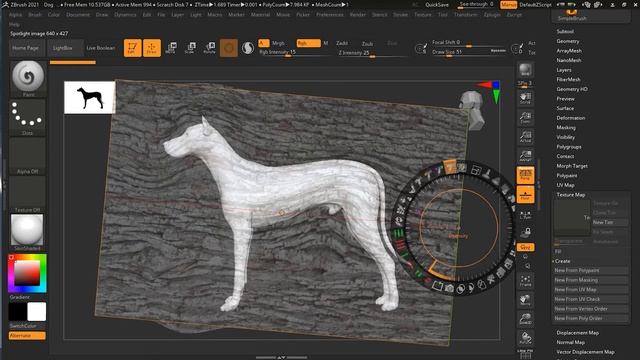Toggle the Floor grid icon
640x360 pixels.
click(x=525, y=195)
